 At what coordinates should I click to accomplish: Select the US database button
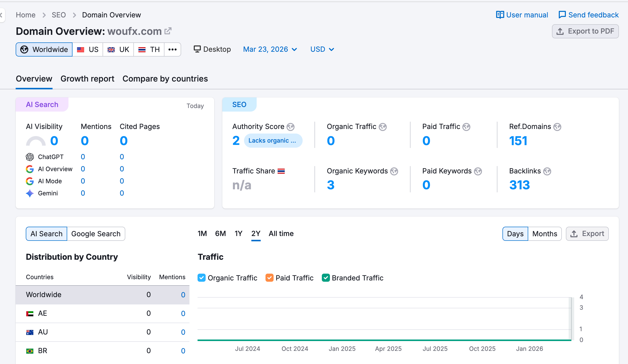88,49
